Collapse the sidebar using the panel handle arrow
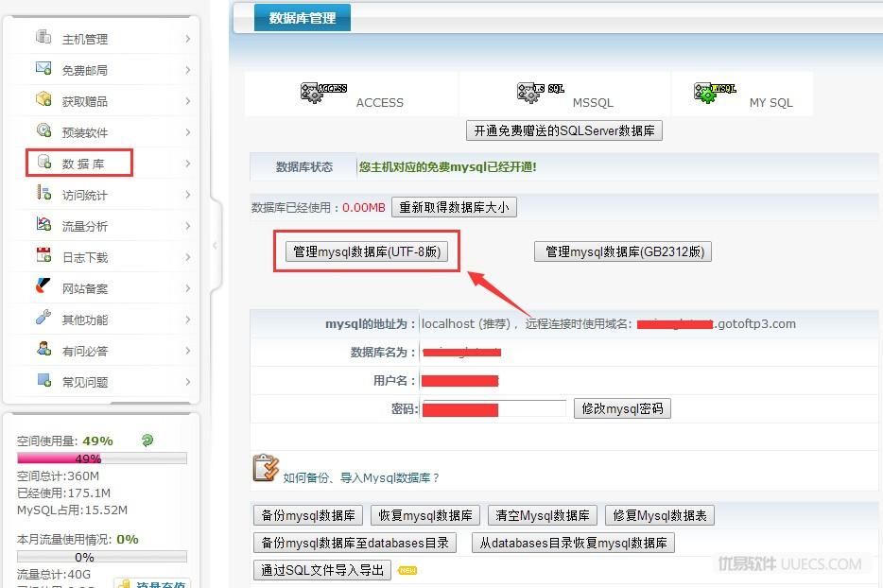Viewport: 883px width, 588px height. coord(216,246)
